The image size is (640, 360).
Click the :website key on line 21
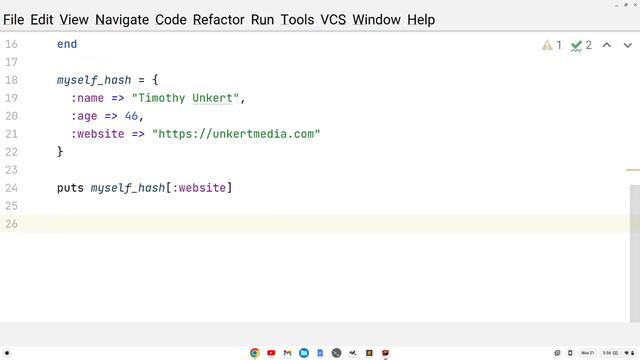[98, 134]
